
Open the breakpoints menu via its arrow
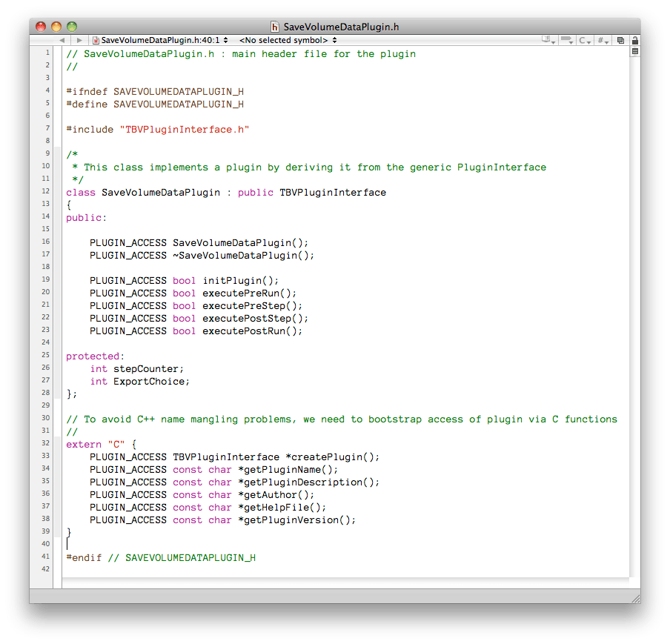click(x=571, y=43)
